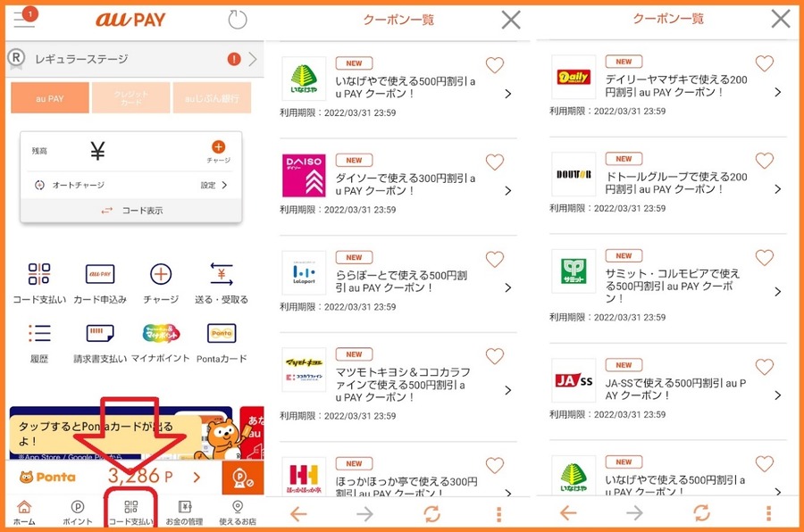
Task: Open the more options menu in the right coupon panel
Action: coord(768,513)
